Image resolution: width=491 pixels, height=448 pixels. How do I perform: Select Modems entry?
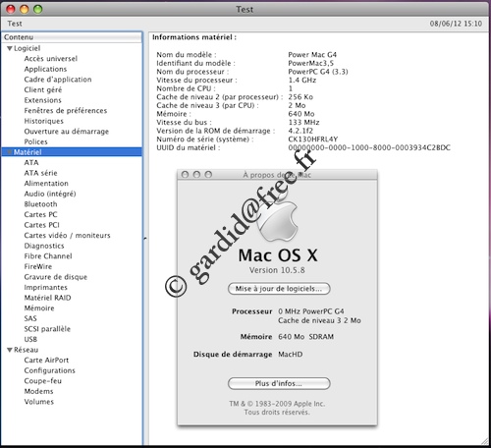pos(38,391)
